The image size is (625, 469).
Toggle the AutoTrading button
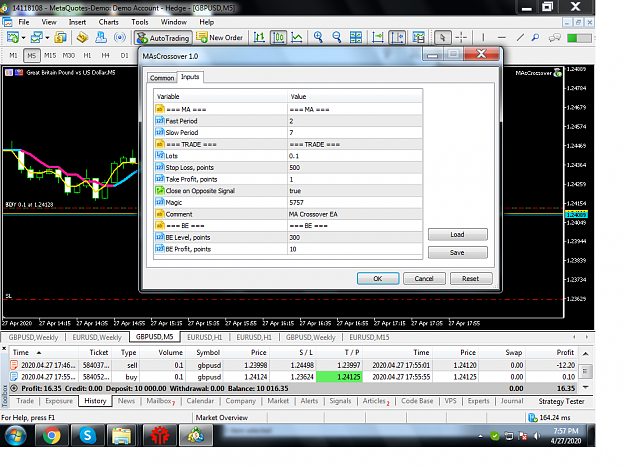click(163, 38)
